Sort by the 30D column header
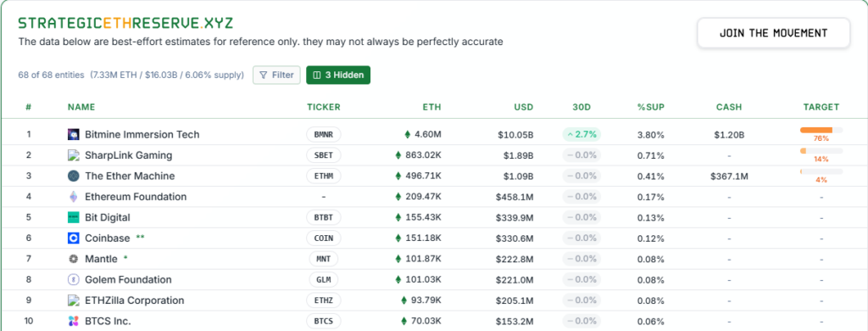The width and height of the screenshot is (868, 331). (x=581, y=107)
